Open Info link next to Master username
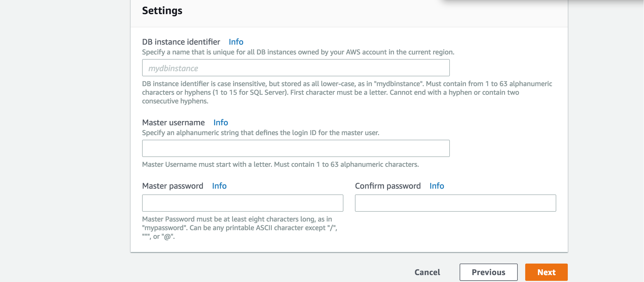This screenshot has width=644, height=282. [x=221, y=123]
